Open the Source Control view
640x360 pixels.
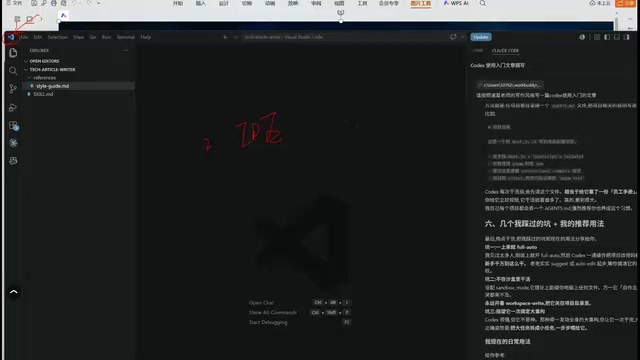(x=13, y=89)
